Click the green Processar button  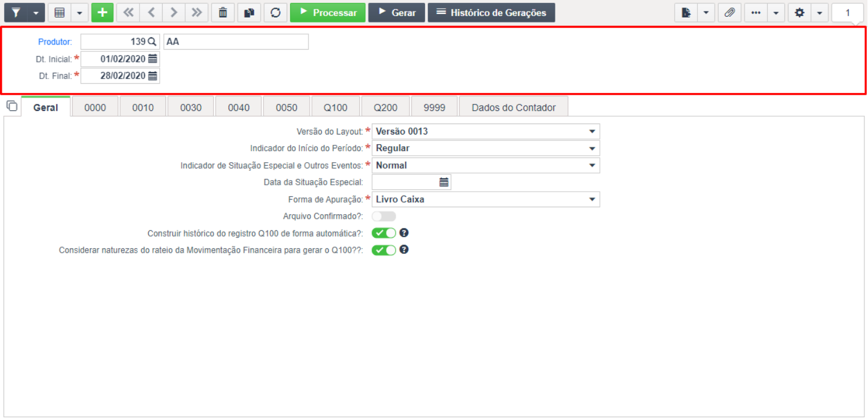click(x=328, y=13)
